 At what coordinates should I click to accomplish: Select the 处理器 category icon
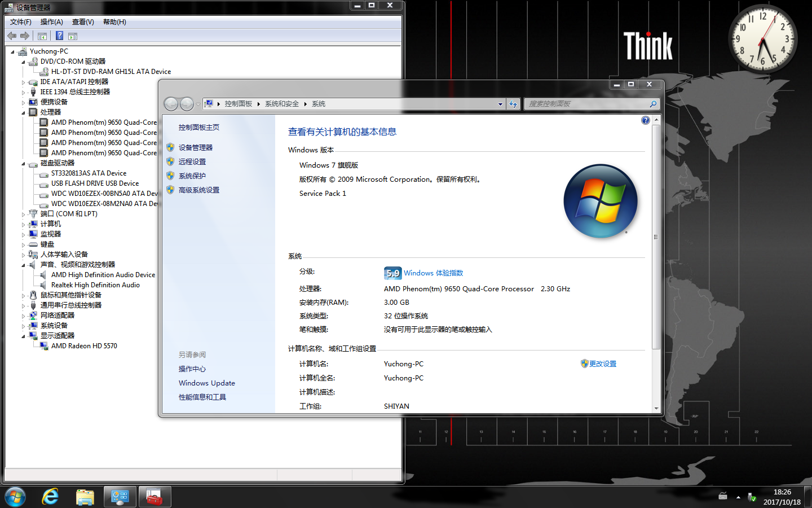33,112
